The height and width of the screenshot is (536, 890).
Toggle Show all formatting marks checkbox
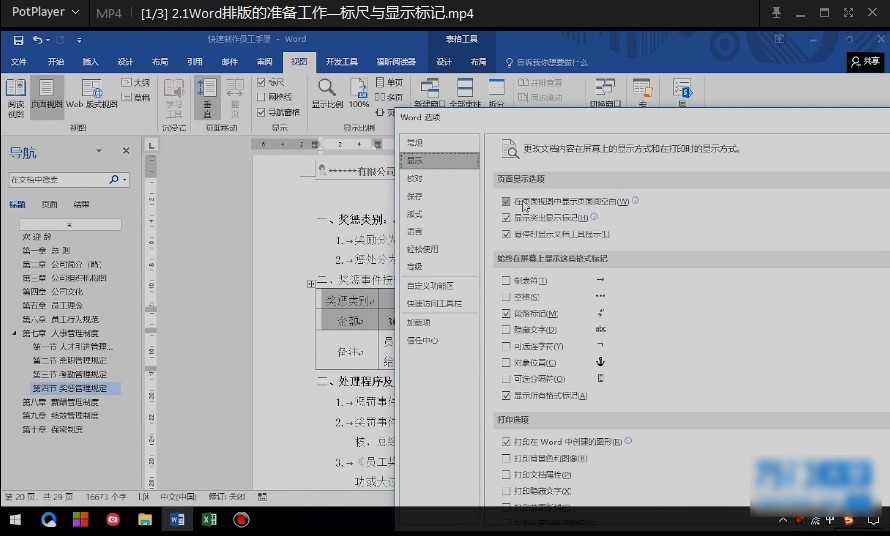point(506,395)
